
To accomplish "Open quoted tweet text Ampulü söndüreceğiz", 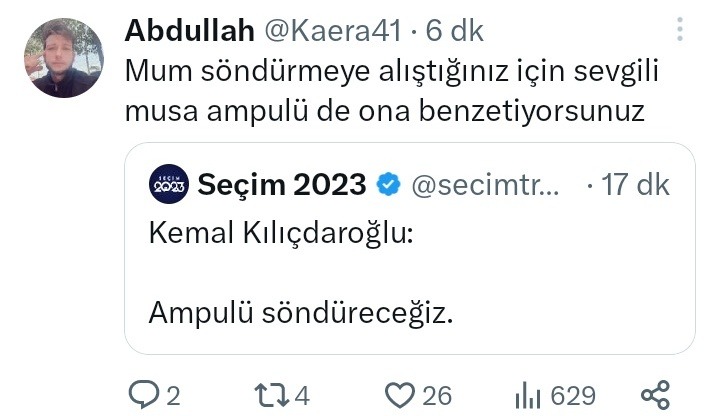I will coord(301,313).
